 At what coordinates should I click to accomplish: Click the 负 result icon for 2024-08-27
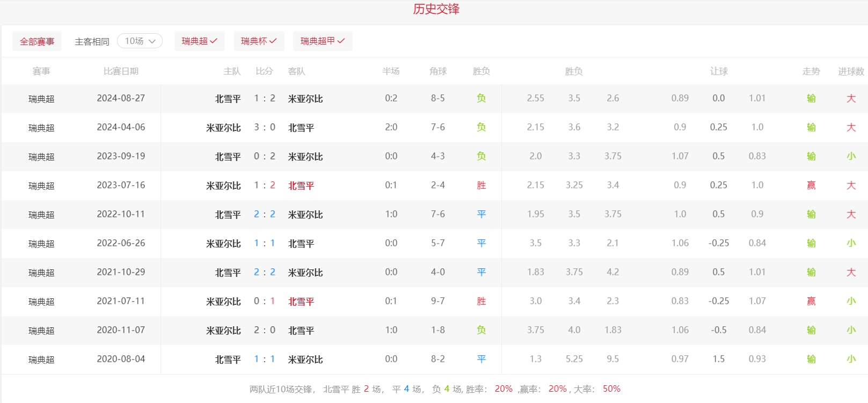coord(481,98)
